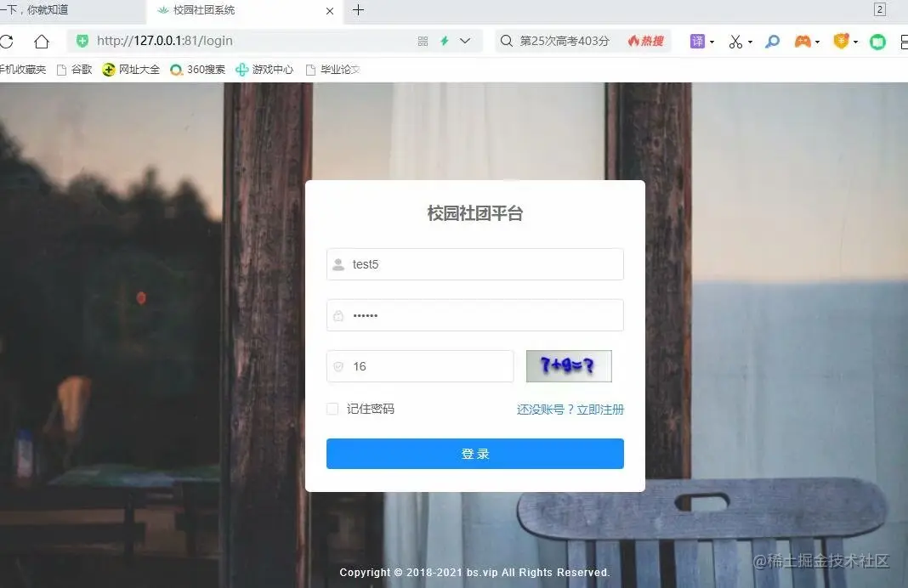The width and height of the screenshot is (908, 588).
Task: Reload page with the refresh icon
Action: pos(6,41)
